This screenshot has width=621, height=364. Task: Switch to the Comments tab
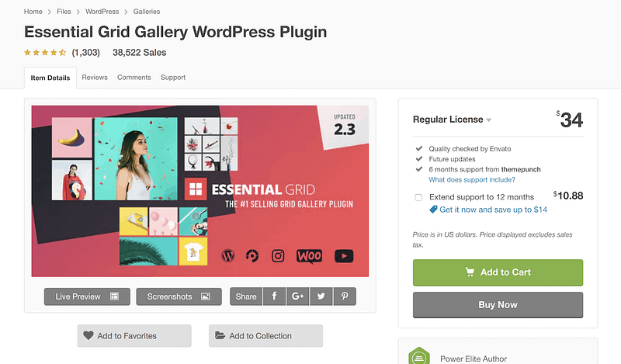[x=134, y=78]
